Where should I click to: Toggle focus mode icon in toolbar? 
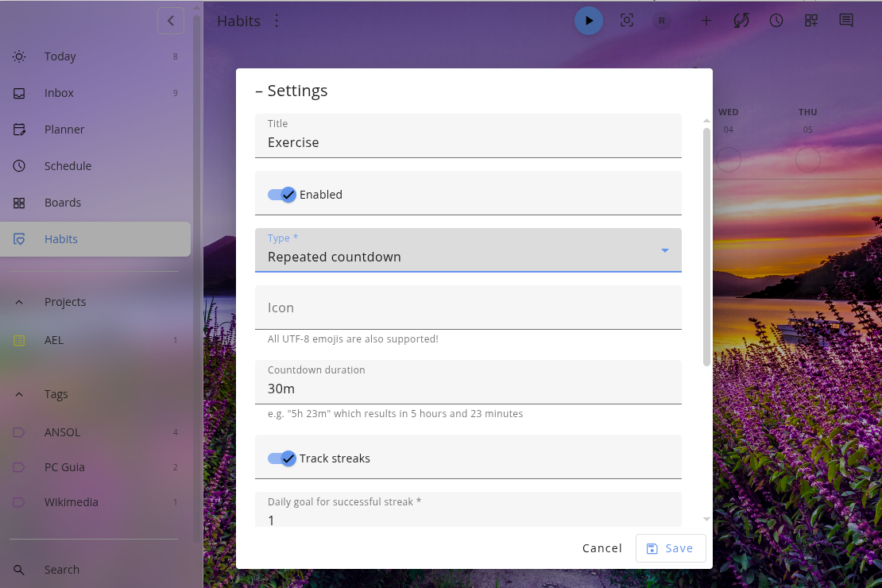click(x=627, y=21)
